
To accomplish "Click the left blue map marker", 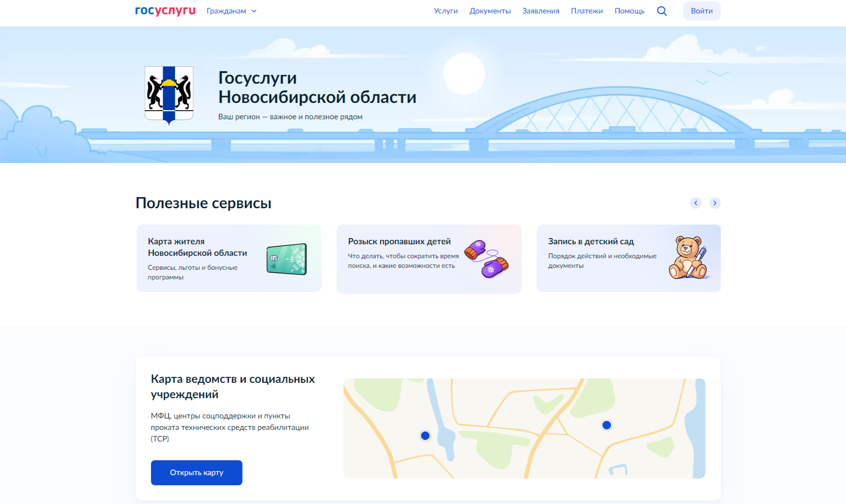I will pyautogui.click(x=425, y=436).
